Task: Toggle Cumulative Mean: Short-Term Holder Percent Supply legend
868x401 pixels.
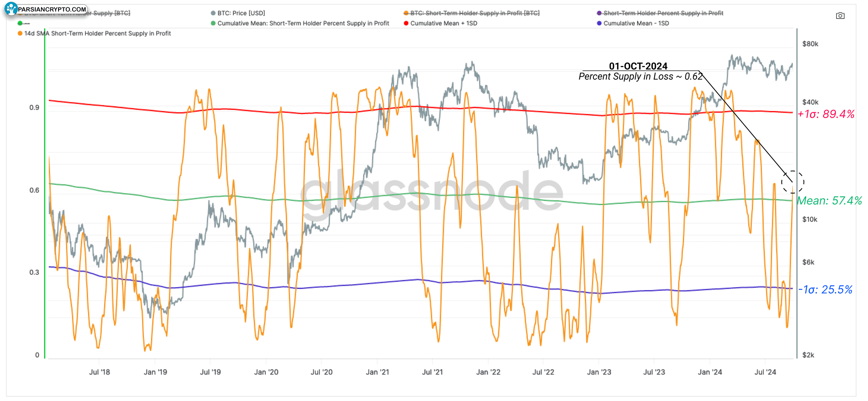Action: (x=300, y=23)
